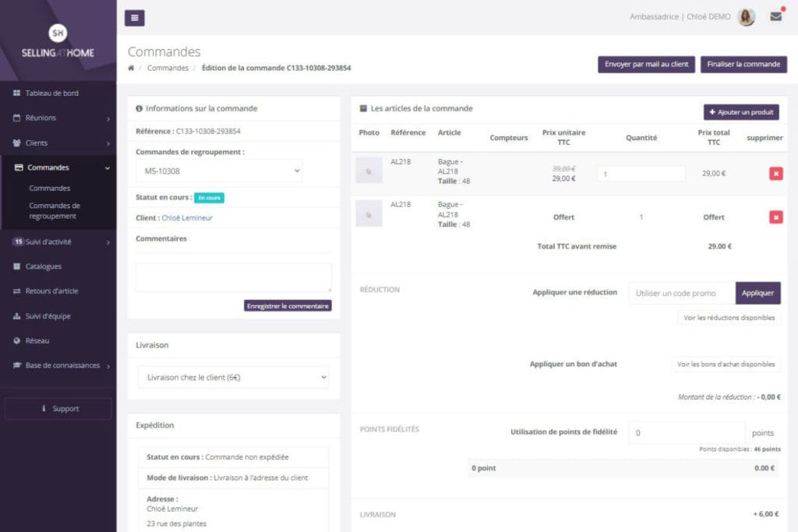Click Finaliser la commande button

point(743,64)
